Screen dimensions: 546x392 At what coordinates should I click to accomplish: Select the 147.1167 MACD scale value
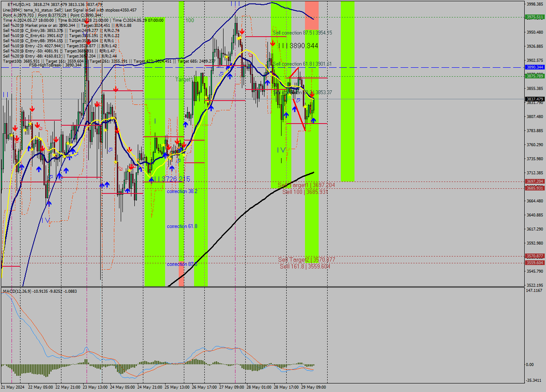tap(535, 291)
